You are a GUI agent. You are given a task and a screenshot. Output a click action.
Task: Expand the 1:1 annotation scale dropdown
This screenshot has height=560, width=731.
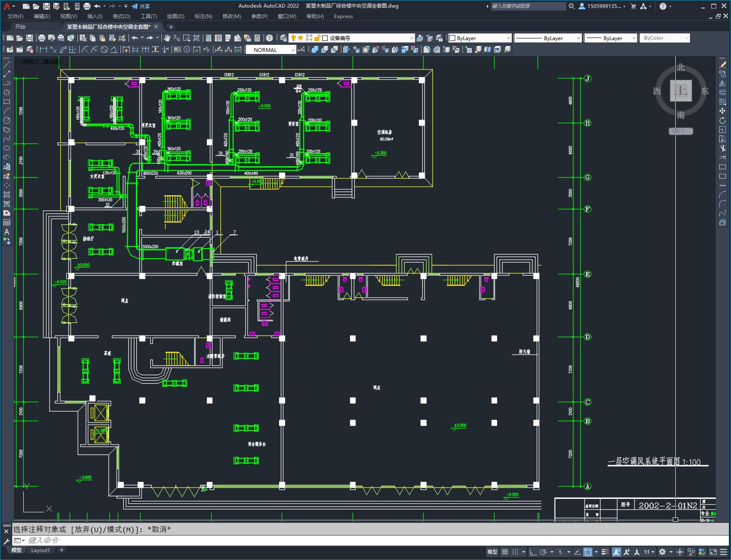click(x=649, y=552)
